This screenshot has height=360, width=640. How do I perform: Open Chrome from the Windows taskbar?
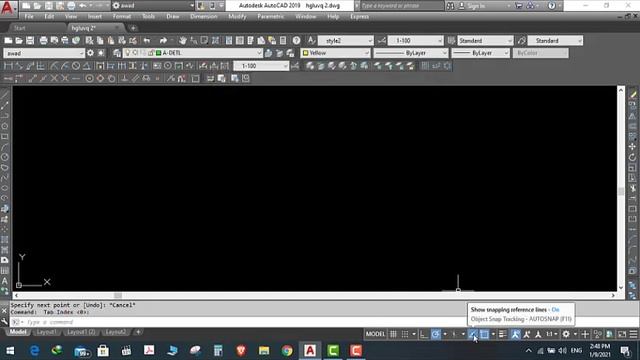[287, 351]
